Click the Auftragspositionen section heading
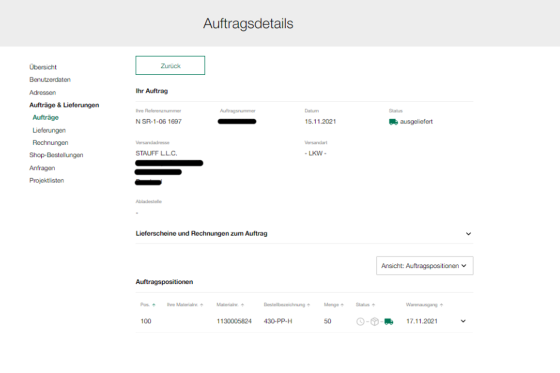The width and height of the screenshot is (560, 373). (x=164, y=282)
